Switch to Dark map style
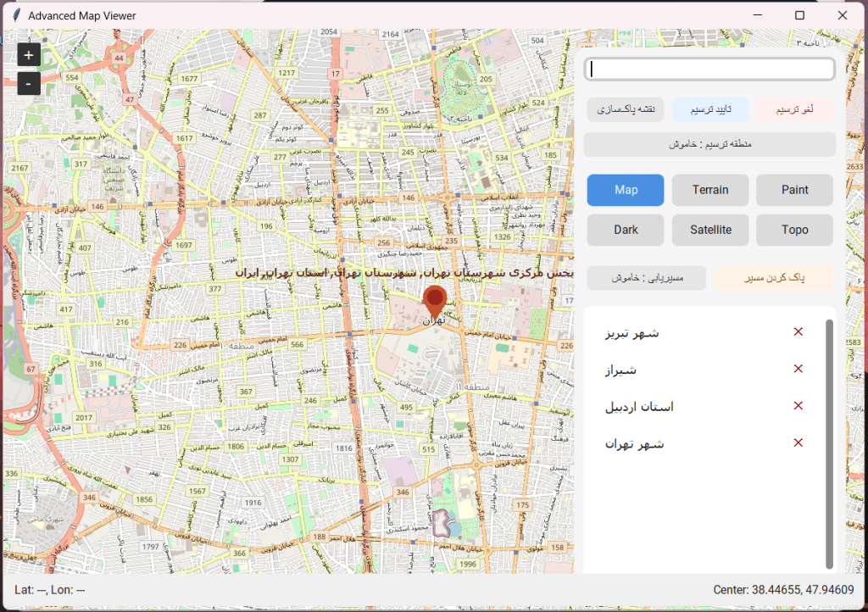 (x=626, y=230)
